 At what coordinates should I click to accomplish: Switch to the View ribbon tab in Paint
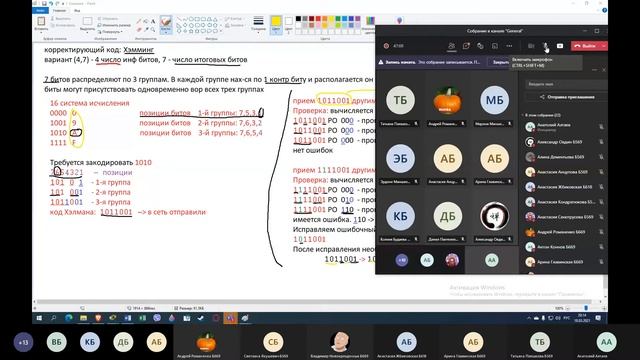point(77,11)
